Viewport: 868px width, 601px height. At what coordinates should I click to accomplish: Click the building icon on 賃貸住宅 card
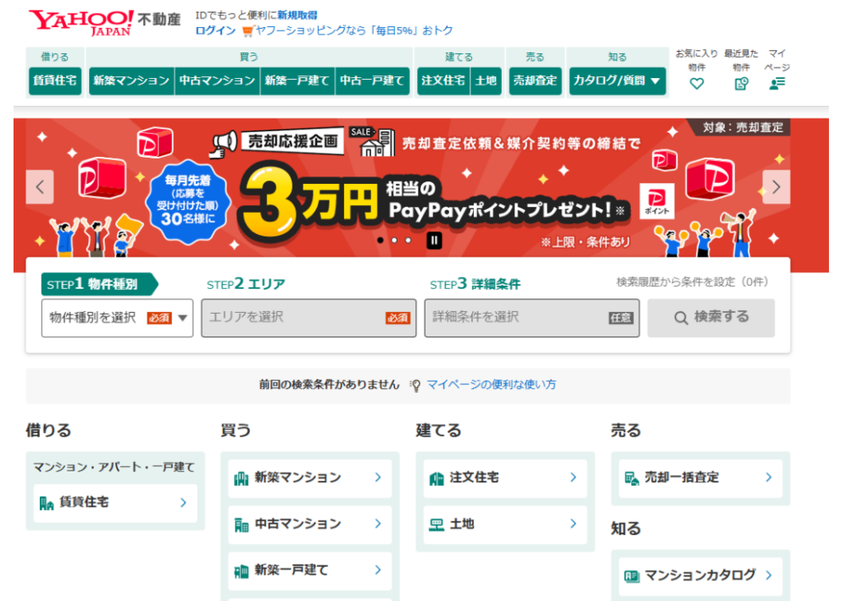click(47, 503)
